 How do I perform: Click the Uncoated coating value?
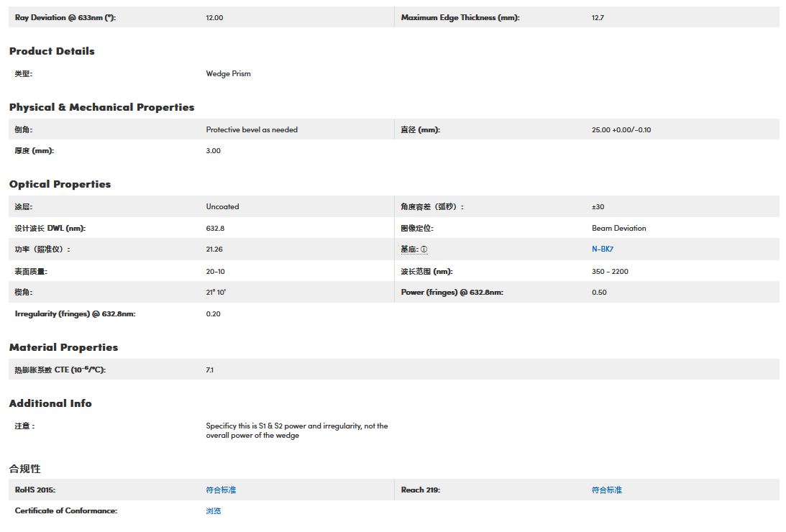[x=222, y=206]
